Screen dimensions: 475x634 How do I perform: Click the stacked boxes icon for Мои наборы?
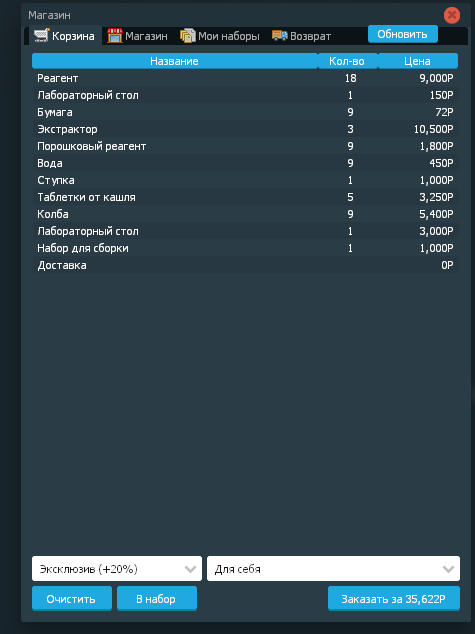[x=188, y=36]
